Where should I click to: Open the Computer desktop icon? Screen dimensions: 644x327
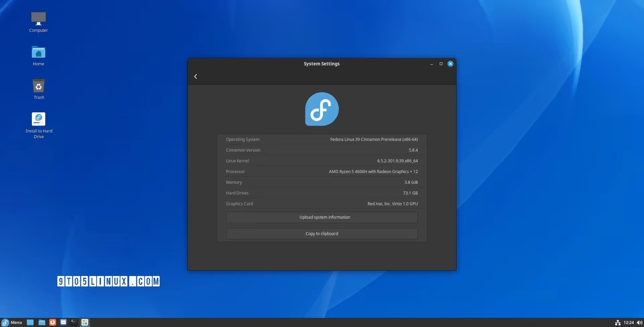point(38,22)
